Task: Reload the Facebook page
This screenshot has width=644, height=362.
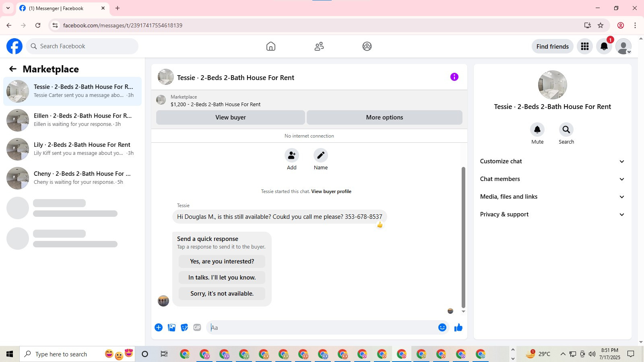Action: (x=38, y=25)
